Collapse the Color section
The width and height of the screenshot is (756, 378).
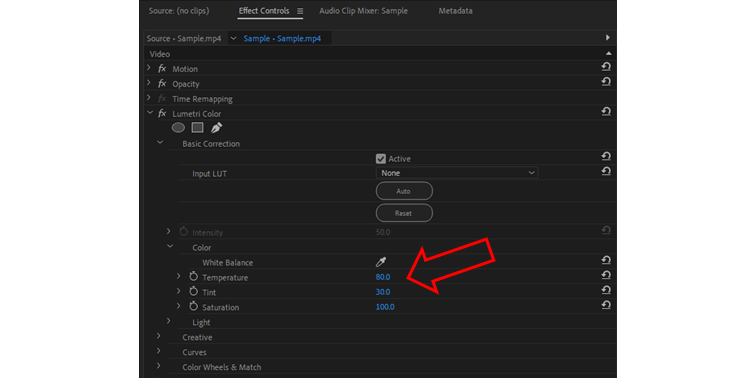point(170,246)
